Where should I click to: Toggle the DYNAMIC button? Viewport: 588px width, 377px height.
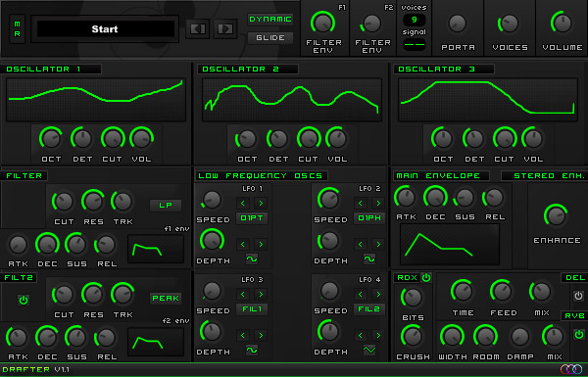pos(270,20)
